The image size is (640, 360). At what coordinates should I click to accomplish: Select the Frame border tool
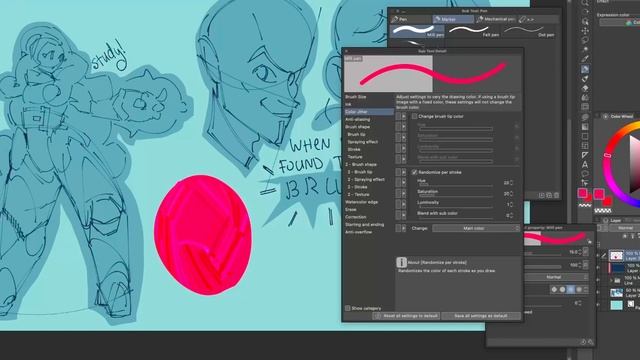(585, 146)
